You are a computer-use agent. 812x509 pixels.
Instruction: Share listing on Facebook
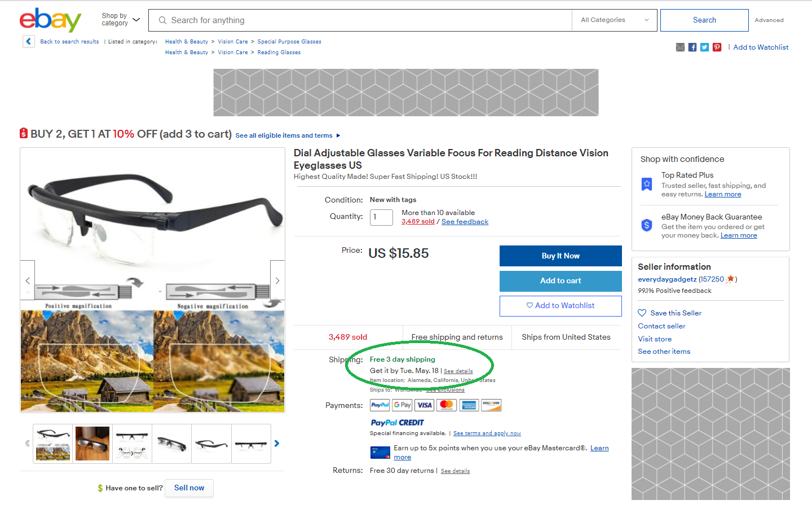coord(692,47)
